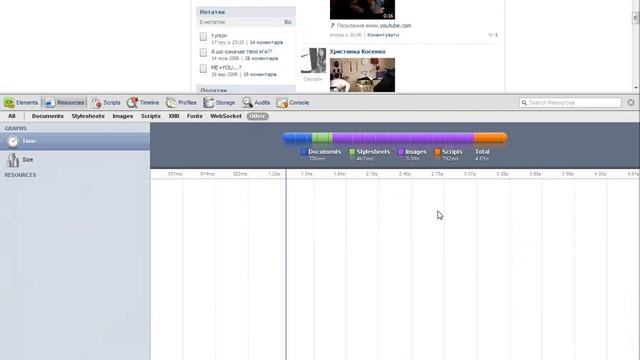Open the '28 коментарів' link
Viewport: 640px width, 360px height.
[261, 58]
